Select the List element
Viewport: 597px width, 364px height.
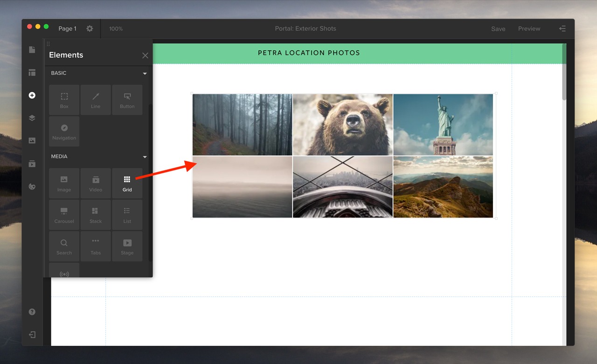pyautogui.click(x=127, y=215)
